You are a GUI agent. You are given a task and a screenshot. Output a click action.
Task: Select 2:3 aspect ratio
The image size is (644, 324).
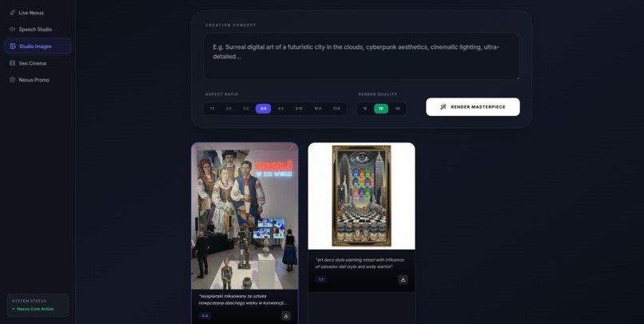click(x=229, y=109)
